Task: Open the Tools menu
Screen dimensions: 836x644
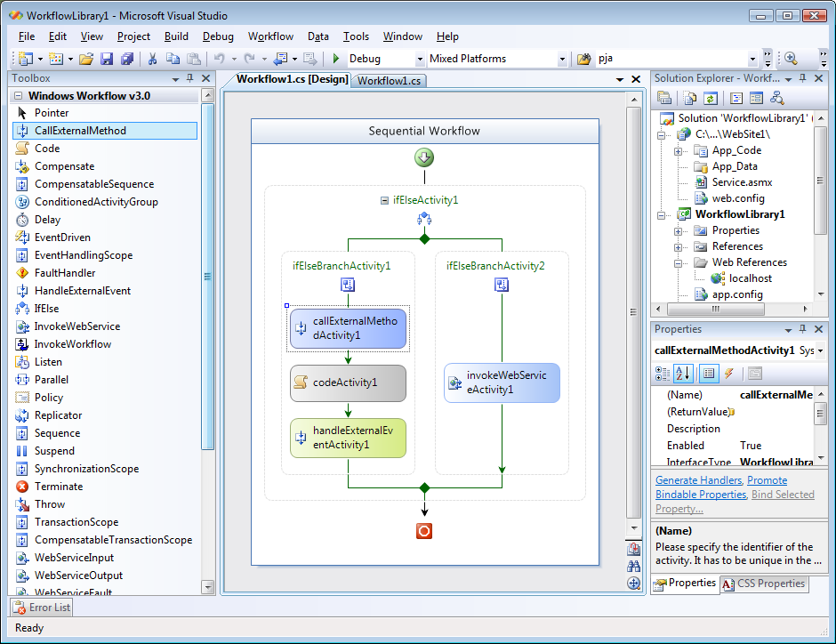Action: pos(356,36)
